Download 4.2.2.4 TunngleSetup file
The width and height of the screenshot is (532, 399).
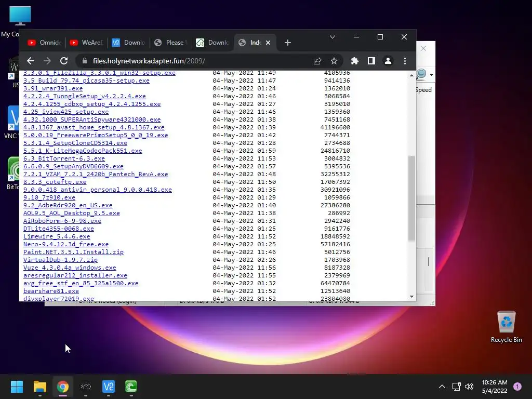tap(85, 96)
